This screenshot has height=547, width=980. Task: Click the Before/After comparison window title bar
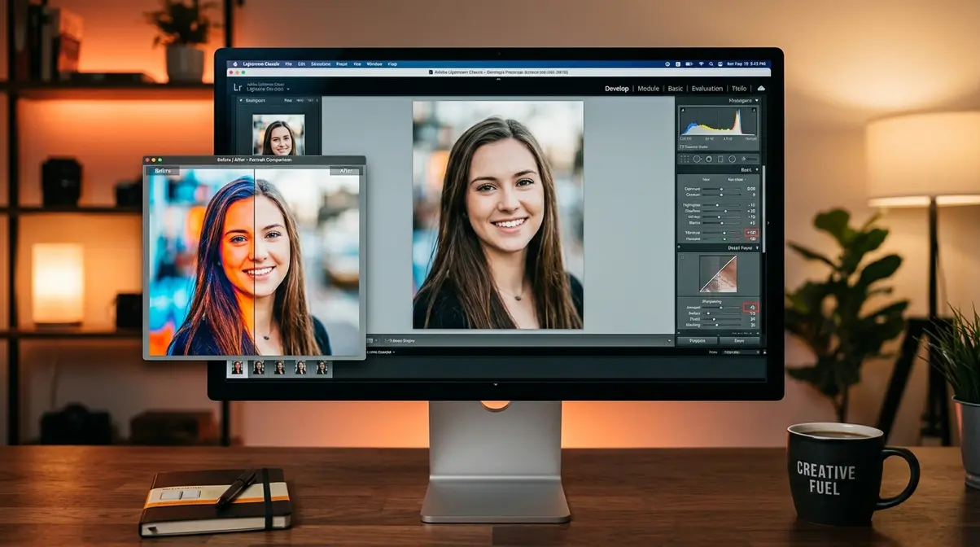pyautogui.click(x=255, y=160)
